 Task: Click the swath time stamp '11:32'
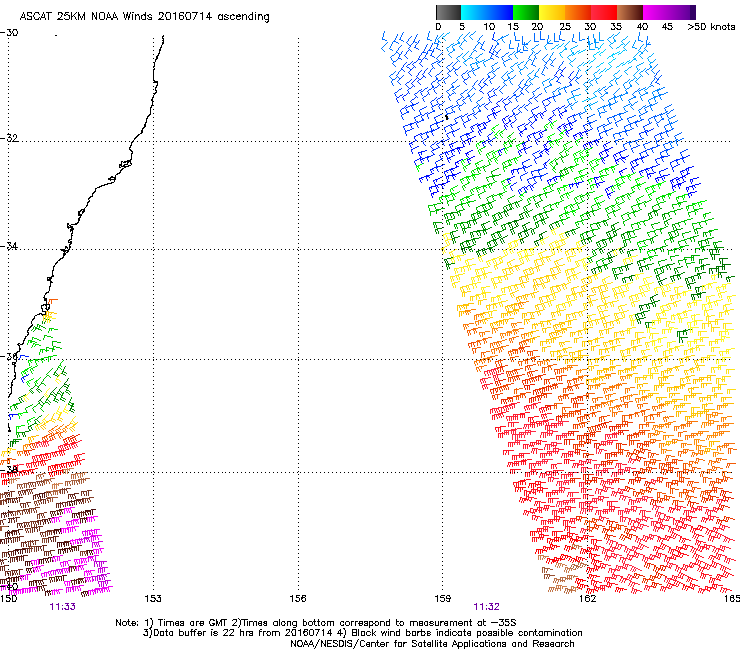(x=487, y=607)
